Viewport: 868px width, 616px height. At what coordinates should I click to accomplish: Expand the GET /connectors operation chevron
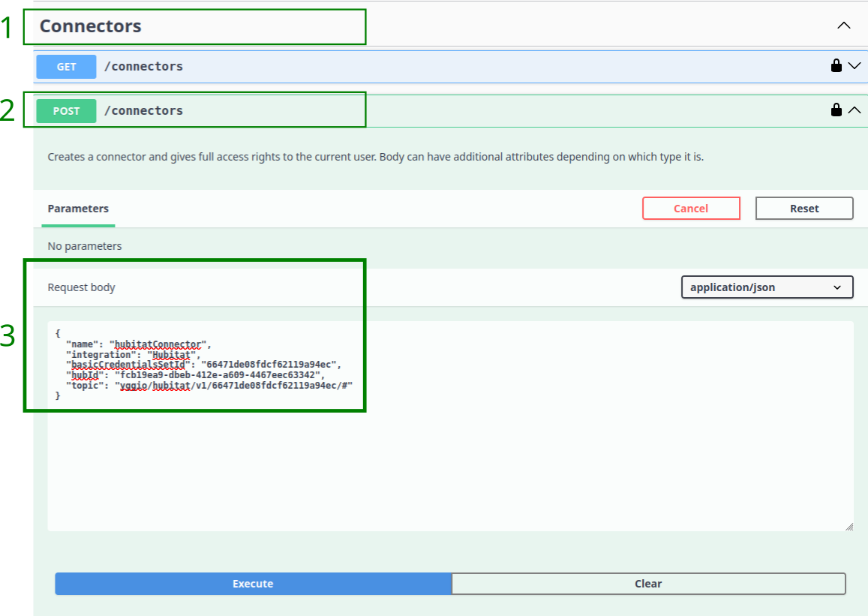coord(854,66)
